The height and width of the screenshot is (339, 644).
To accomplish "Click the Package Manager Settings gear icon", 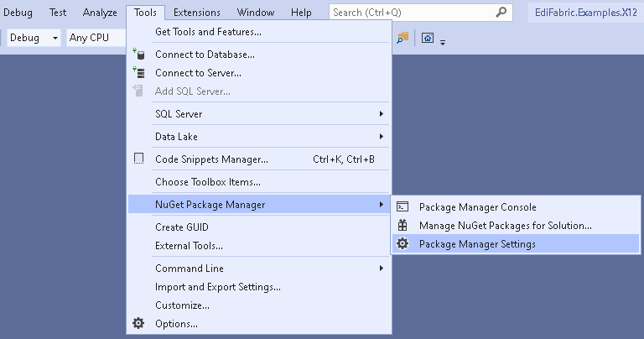I will point(402,243).
